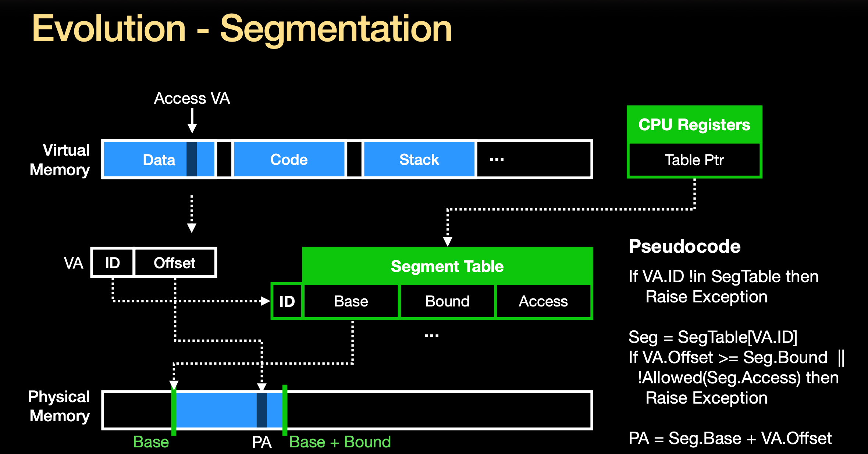Click 'If VA.ID !in SegTable then' line
The height and width of the screenshot is (454, 868).
(x=723, y=276)
